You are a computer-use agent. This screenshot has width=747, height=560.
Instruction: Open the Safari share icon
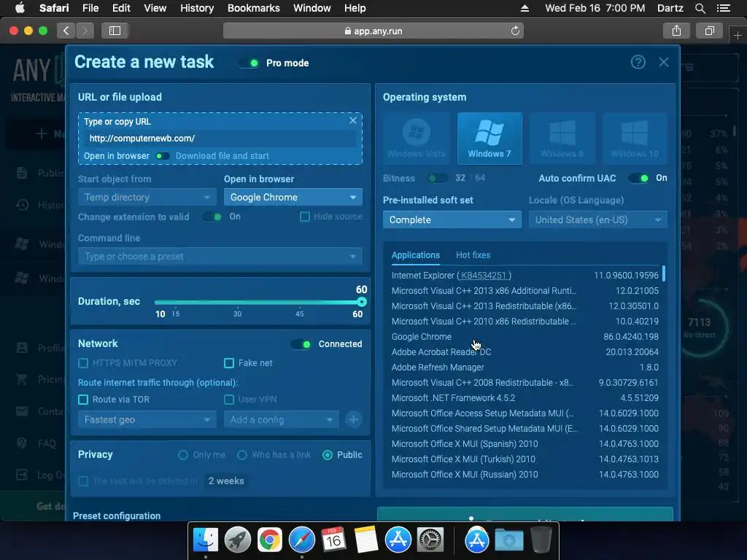[x=676, y=31]
